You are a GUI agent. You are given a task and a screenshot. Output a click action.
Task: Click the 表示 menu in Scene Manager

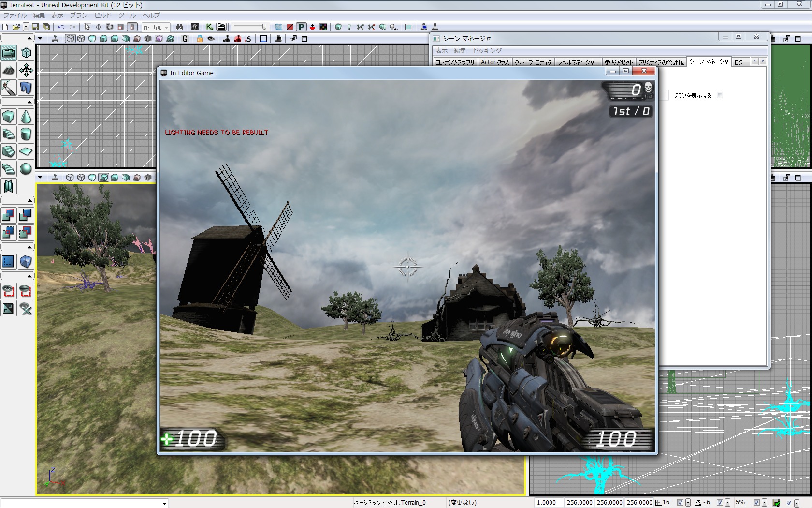[441, 50]
